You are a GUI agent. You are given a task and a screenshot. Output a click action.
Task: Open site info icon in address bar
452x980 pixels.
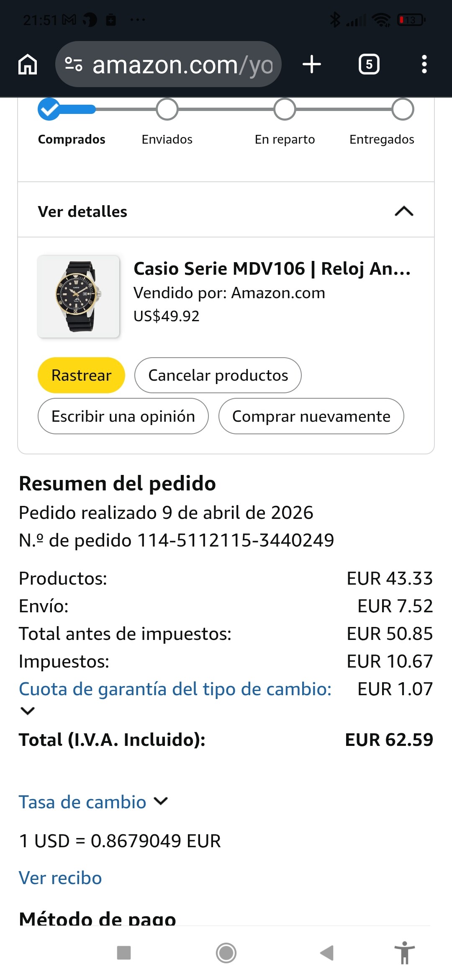[74, 64]
